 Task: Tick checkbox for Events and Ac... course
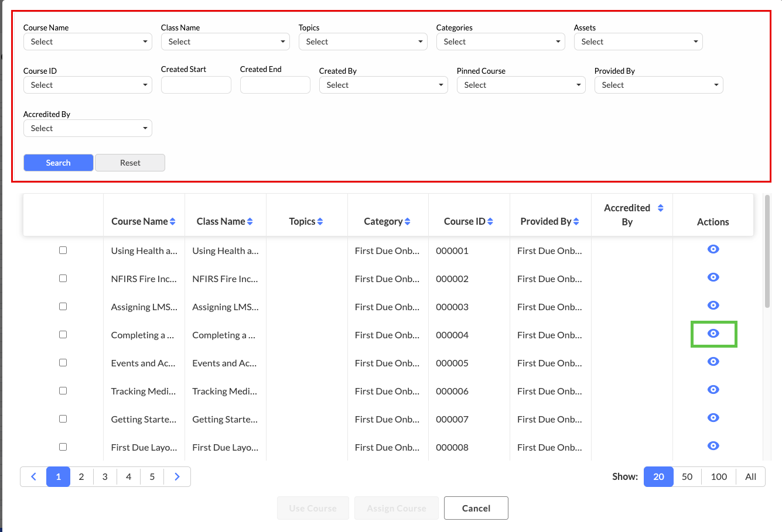63,363
